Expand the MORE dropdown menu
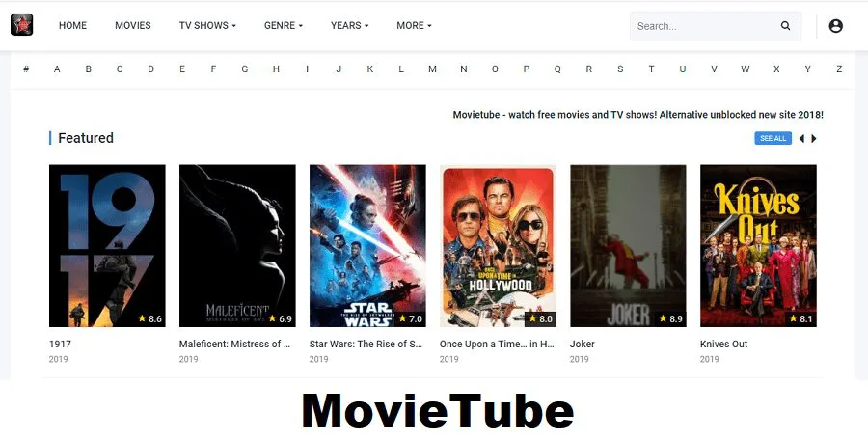This screenshot has height=442, width=868. point(414,25)
